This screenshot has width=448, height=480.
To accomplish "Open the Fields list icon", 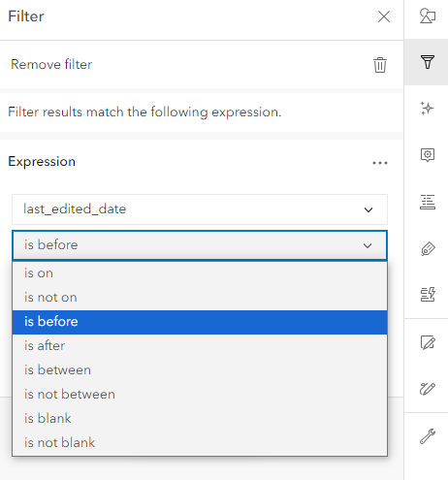I will (x=428, y=202).
